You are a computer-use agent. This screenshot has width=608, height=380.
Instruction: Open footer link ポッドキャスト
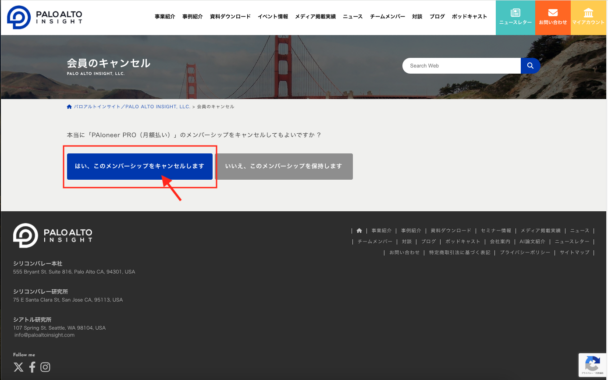tap(463, 242)
